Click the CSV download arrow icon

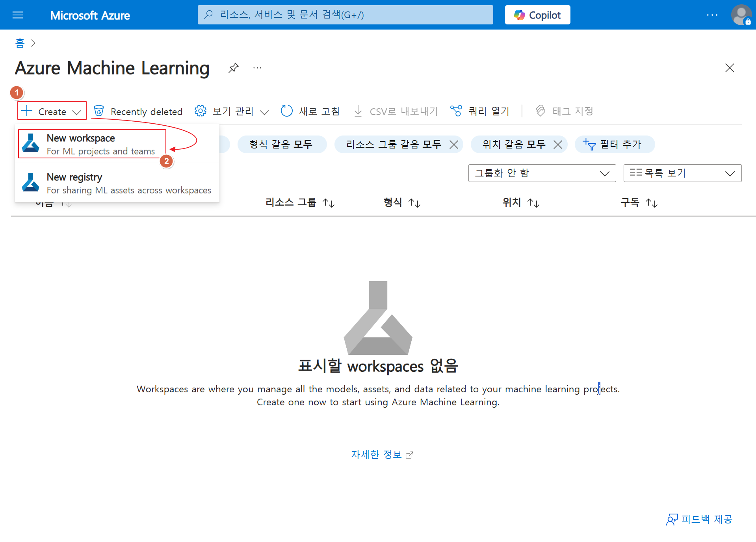[358, 111]
